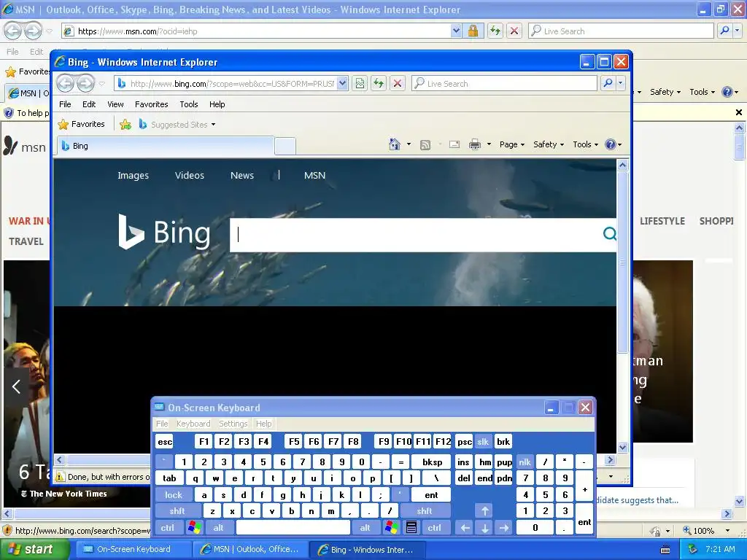Click the Start button

pos(34,550)
